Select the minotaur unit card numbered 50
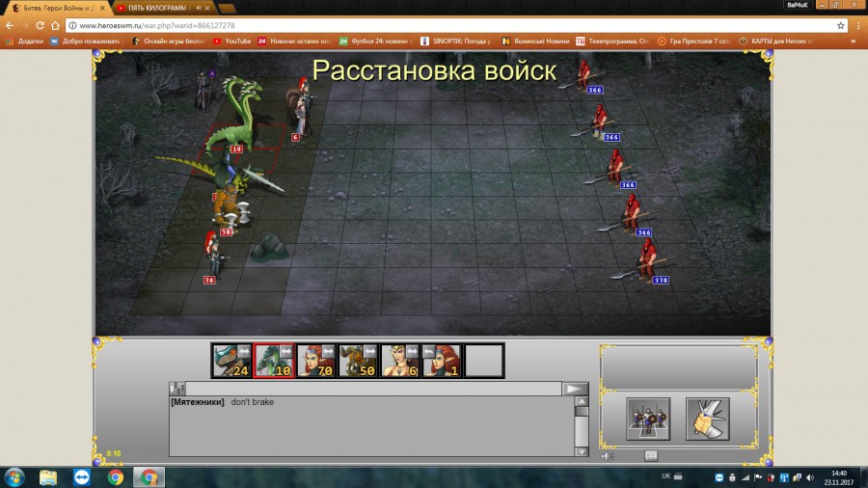 tap(358, 361)
